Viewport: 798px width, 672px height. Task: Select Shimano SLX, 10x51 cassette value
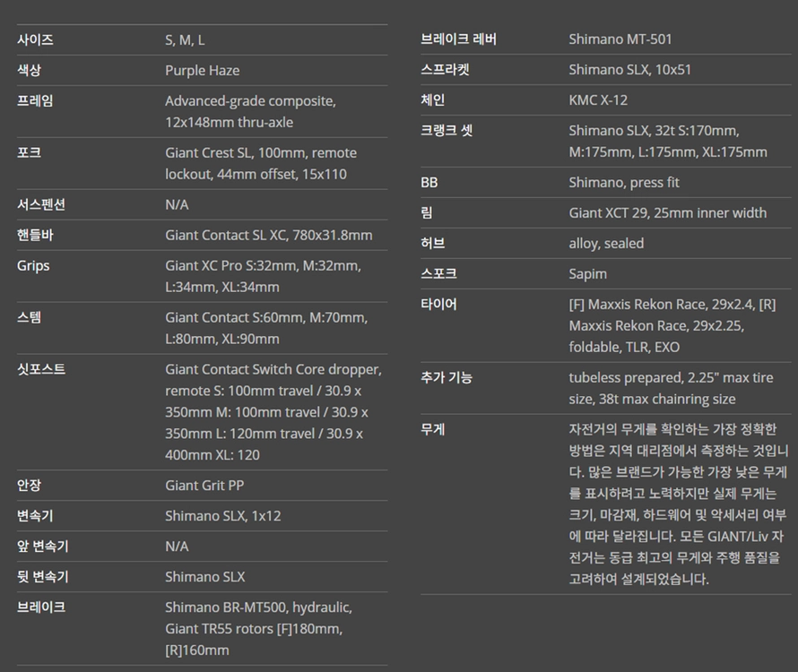tap(630, 70)
